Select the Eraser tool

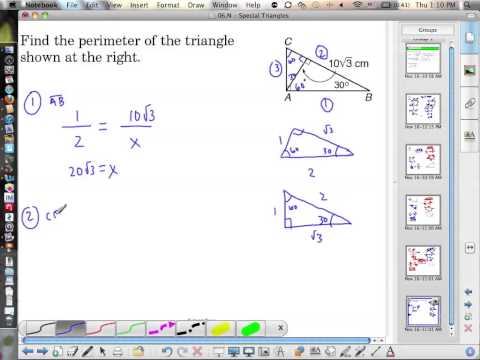pos(117,351)
